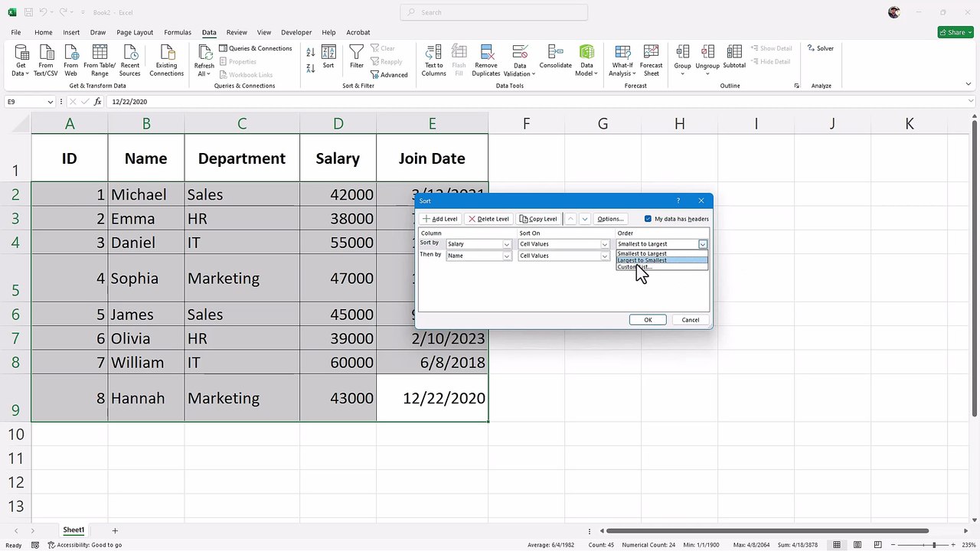The width and height of the screenshot is (980, 551).
Task: Launch the Solver add-in
Action: tap(821, 48)
